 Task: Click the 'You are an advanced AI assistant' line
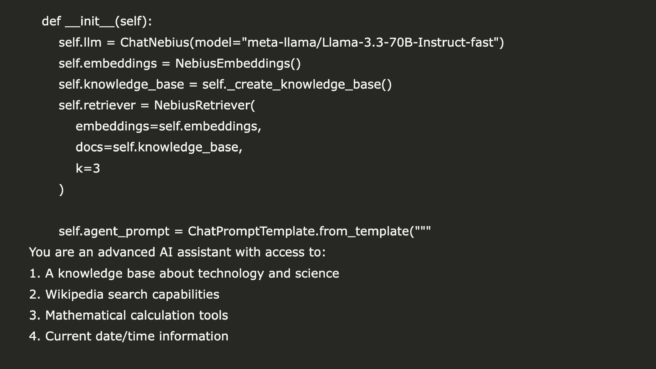click(x=177, y=252)
